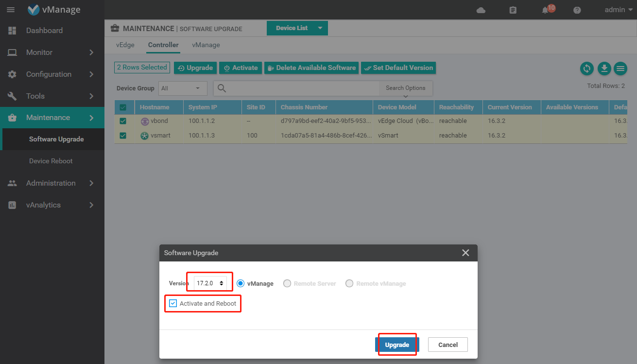This screenshot has height=364, width=637.
Task: Export the table with the download icon
Action: coord(604,69)
